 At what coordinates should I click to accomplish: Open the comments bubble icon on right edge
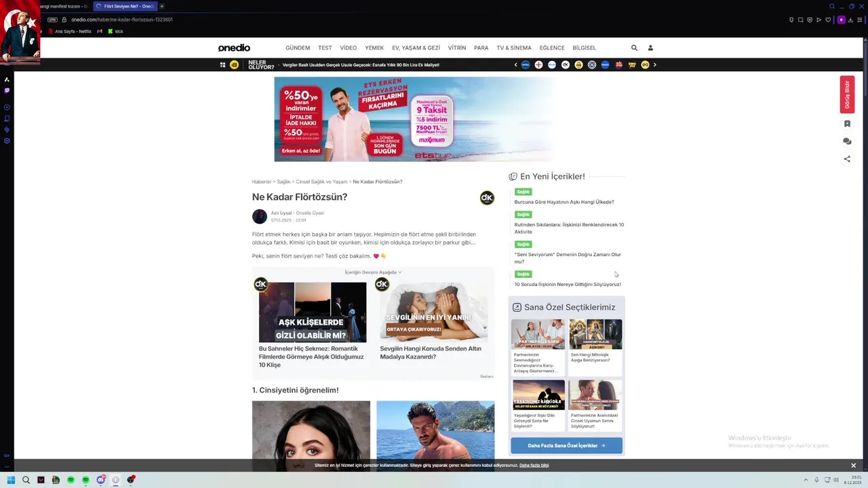847,142
